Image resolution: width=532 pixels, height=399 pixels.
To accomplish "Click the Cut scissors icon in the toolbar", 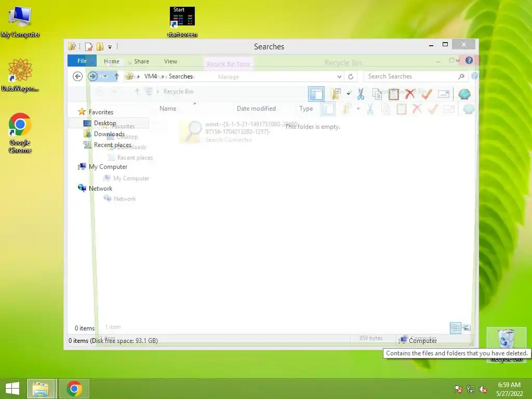I will click(x=361, y=94).
